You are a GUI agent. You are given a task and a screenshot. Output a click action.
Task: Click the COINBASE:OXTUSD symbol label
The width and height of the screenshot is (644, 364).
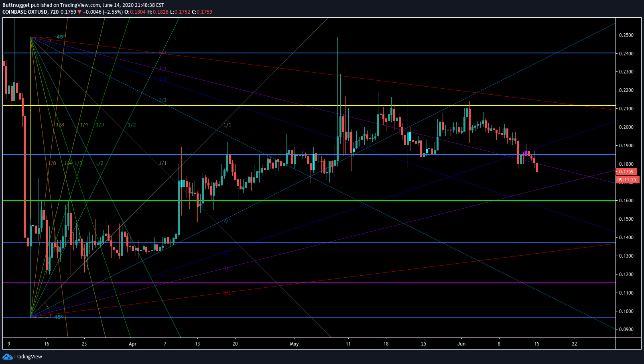click(x=25, y=12)
